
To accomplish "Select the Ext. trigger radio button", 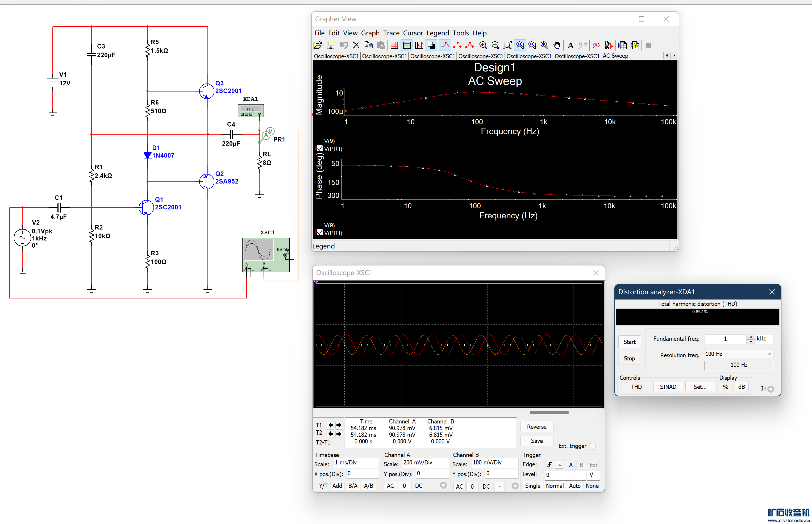I will tap(592, 446).
